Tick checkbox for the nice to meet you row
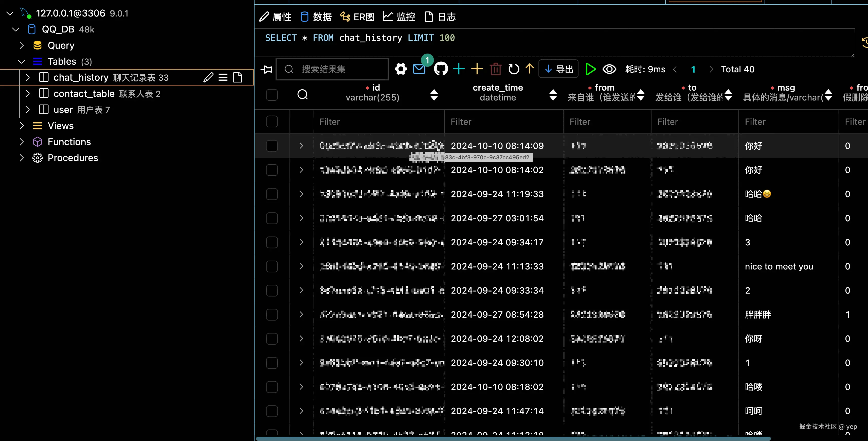 click(x=272, y=266)
